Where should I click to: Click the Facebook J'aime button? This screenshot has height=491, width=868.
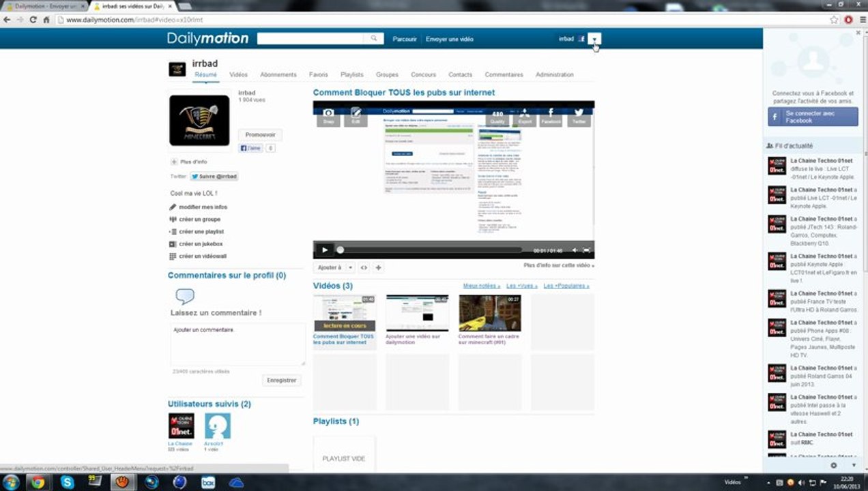(250, 148)
